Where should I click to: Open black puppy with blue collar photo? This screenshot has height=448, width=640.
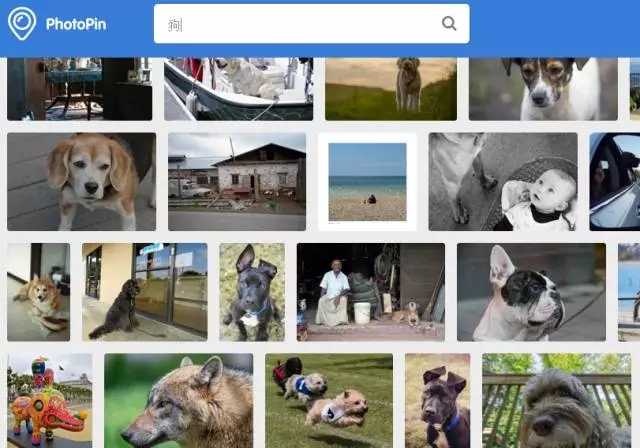(252, 292)
